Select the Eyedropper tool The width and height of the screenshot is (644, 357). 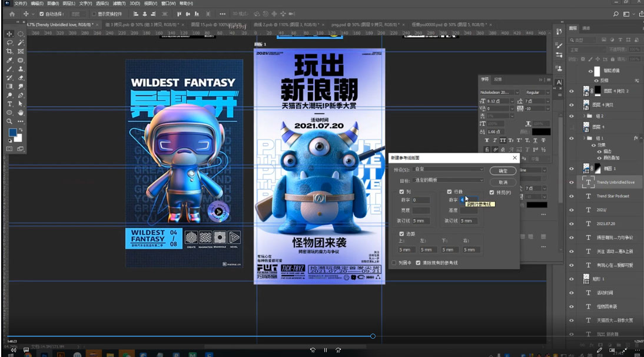(x=9, y=61)
